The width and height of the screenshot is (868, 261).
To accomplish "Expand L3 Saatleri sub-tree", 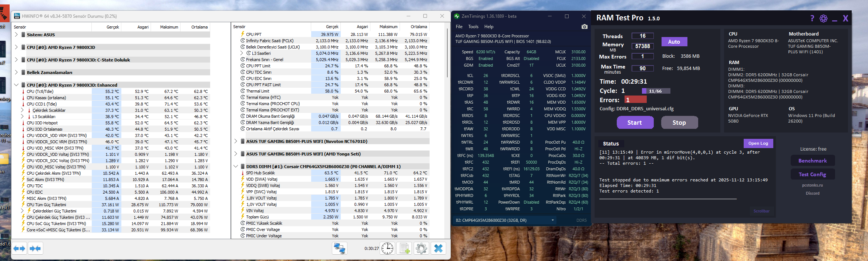I will point(242,53).
